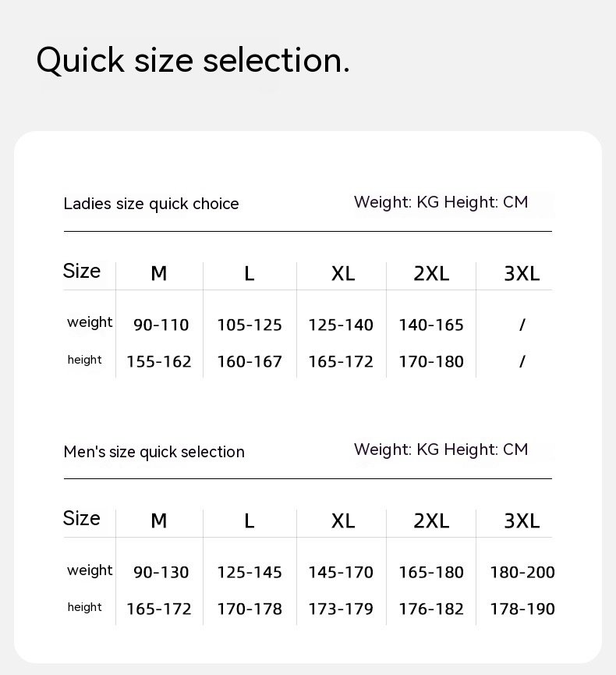This screenshot has height=675, width=616.
Task: Click ladies height cell 165-172
Action: tap(341, 362)
